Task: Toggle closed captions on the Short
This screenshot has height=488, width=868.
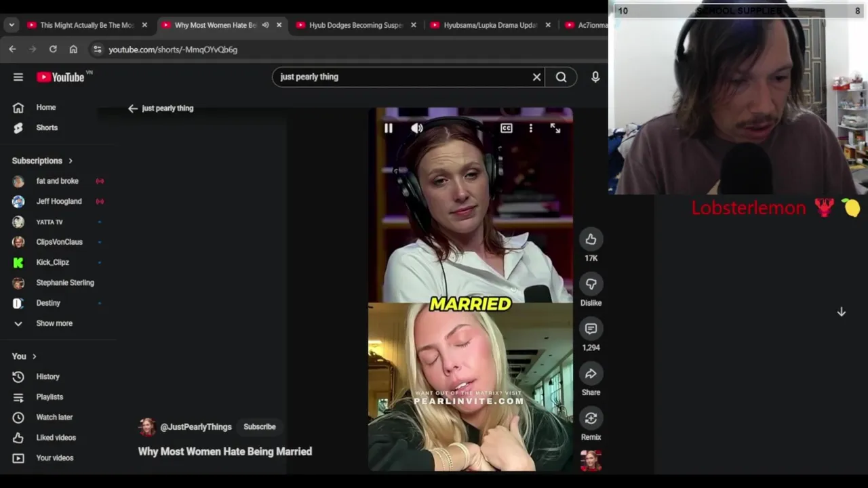Action: pos(507,128)
